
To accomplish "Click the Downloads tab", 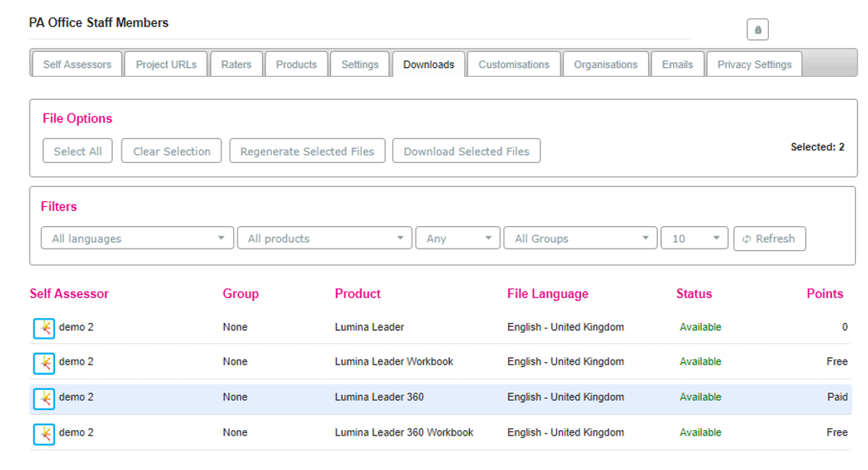I will [429, 64].
